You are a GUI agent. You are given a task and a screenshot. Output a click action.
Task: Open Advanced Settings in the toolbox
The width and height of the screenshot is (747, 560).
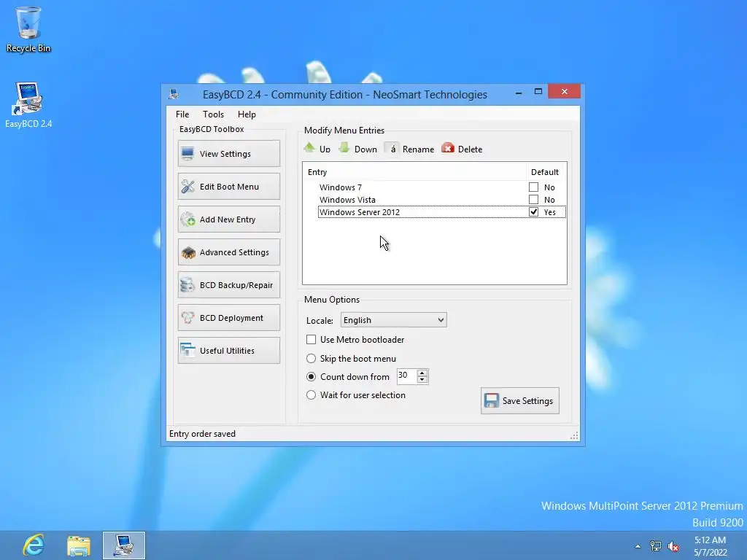tap(228, 252)
